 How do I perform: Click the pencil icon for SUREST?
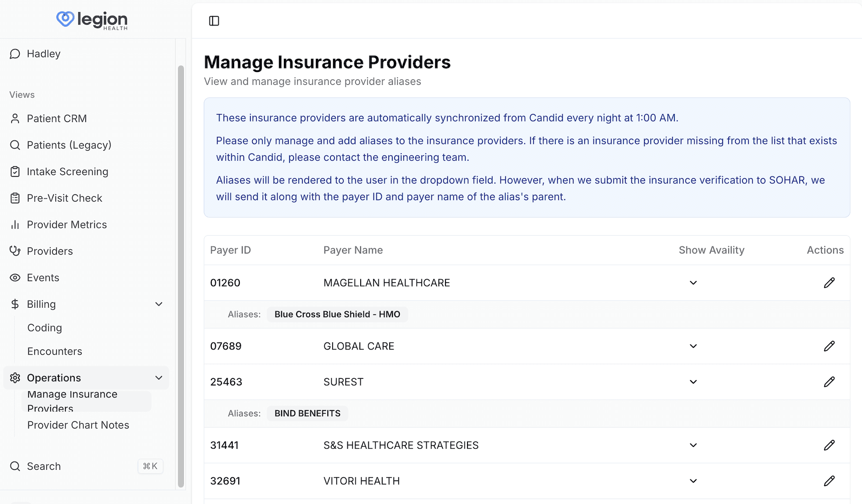829,382
